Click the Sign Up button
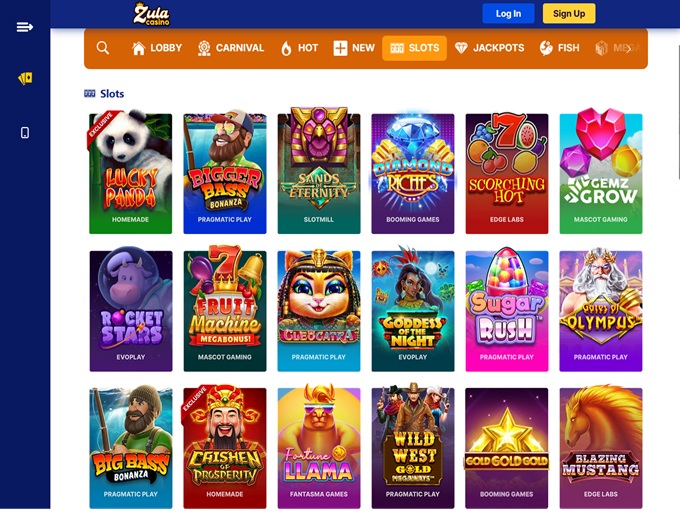Screen dimensions: 680x511 point(569,14)
